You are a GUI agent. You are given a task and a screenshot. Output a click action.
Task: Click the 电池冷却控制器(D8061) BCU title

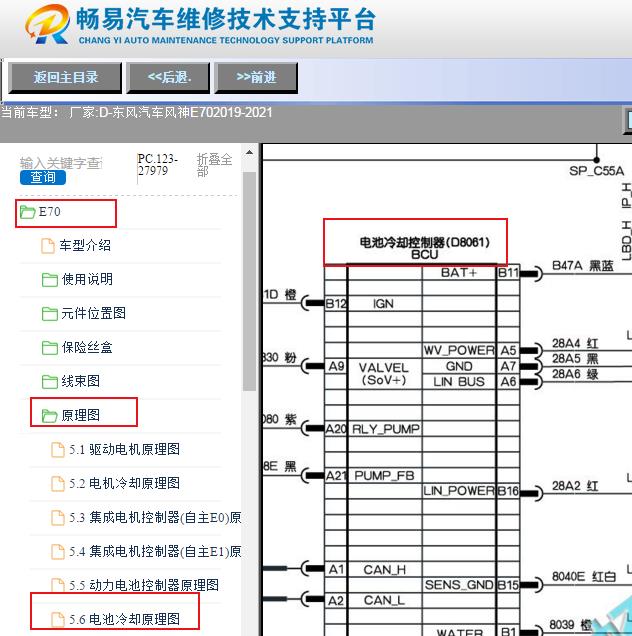(x=424, y=248)
